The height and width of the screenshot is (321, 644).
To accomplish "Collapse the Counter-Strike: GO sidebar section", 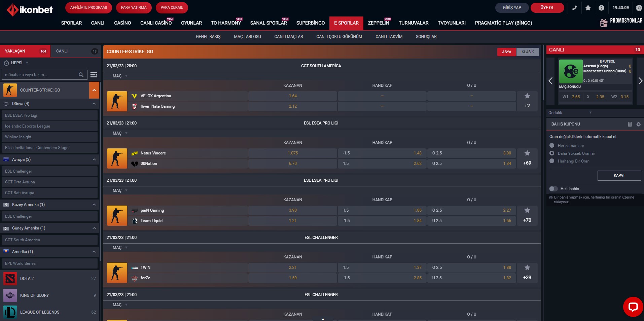I will 94,90.
